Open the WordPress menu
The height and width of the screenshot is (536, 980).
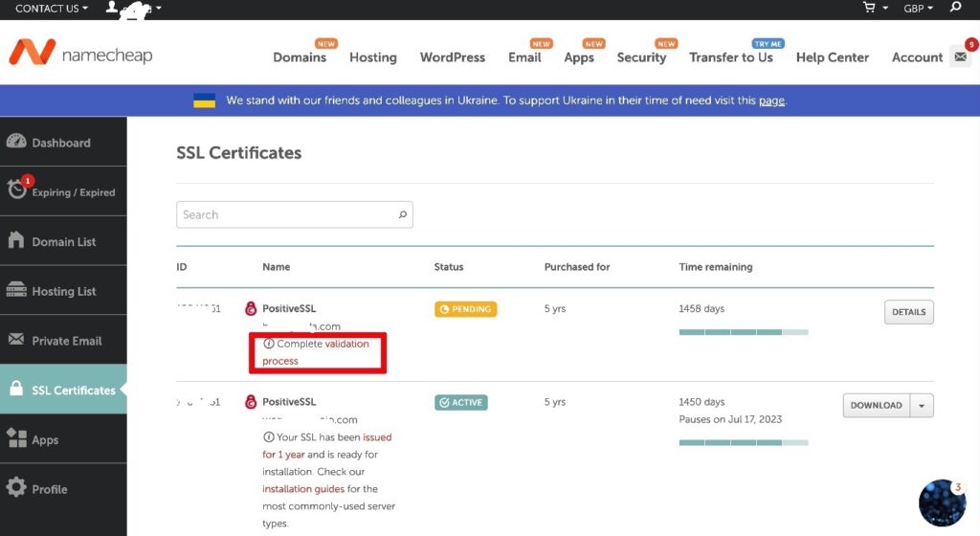tap(453, 56)
